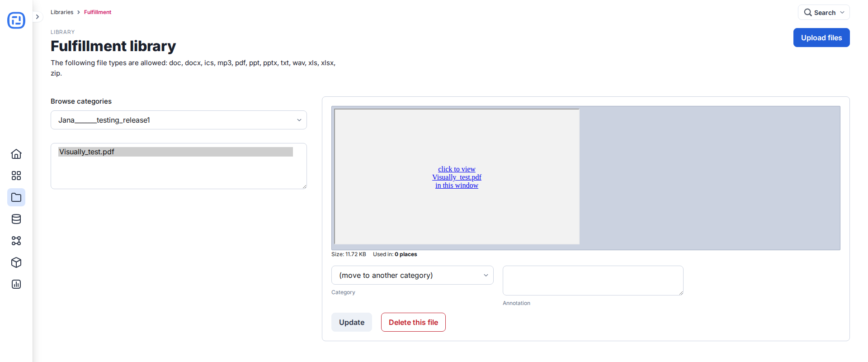Click the workflows nodes sidebar icon
The image size is (868, 362).
16,241
